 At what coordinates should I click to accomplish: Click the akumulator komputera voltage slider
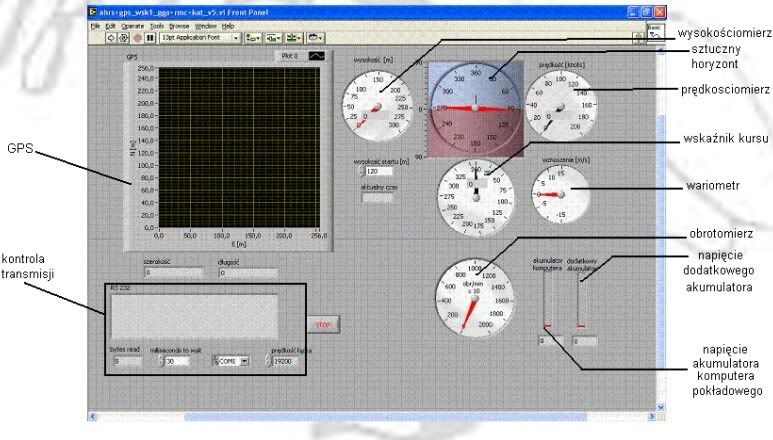[x=547, y=298]
